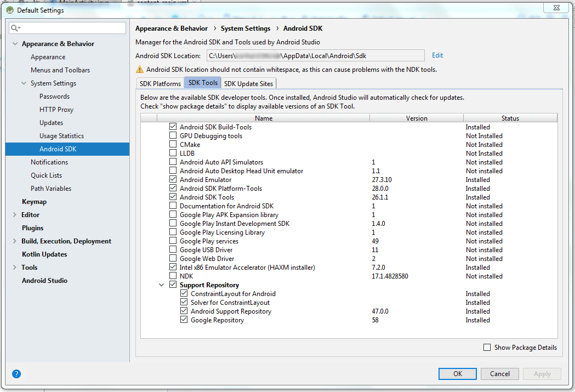Image resolution: width=575 pixels, height=392 pixels.
Task: Close the Default Settings dialog
Action: click(x=556, y=8)
